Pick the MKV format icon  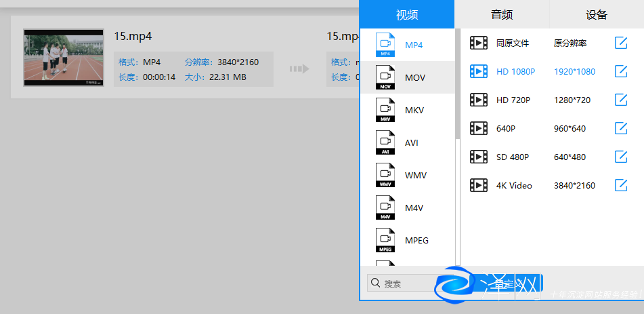pyautogui.click(x=385, y=110)
